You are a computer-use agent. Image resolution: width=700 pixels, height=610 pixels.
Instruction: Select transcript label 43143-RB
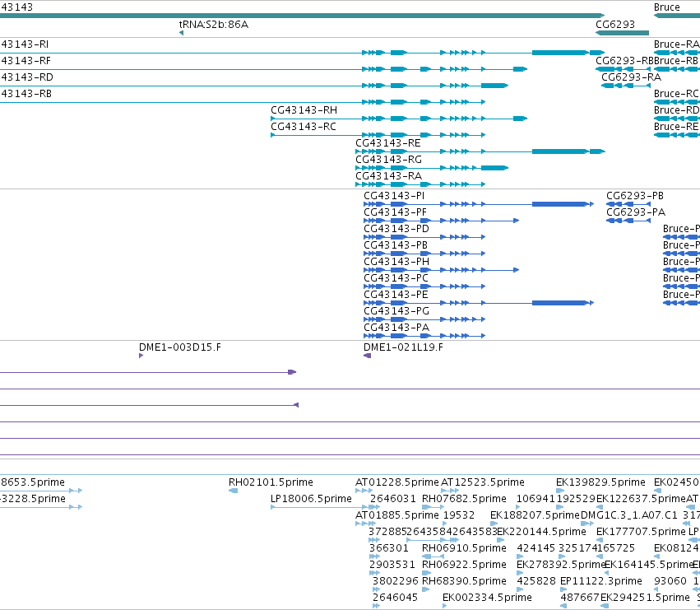coord(25,94)
